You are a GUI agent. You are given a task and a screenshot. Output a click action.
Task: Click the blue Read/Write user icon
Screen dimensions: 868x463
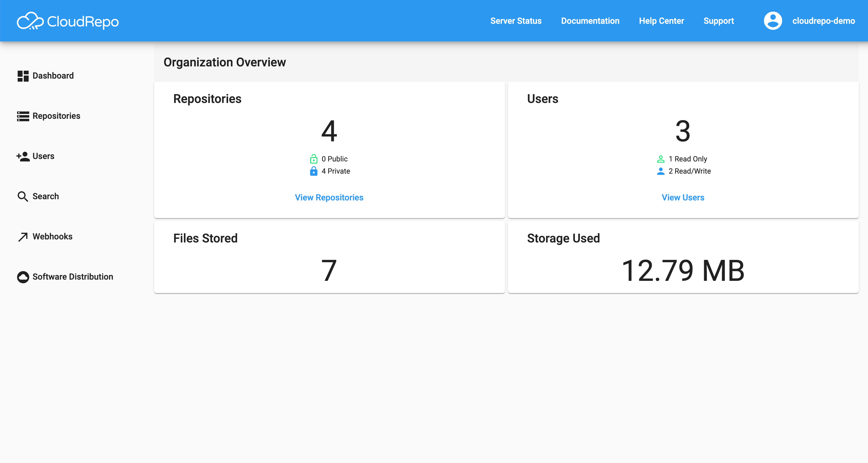tap(660, 171)
